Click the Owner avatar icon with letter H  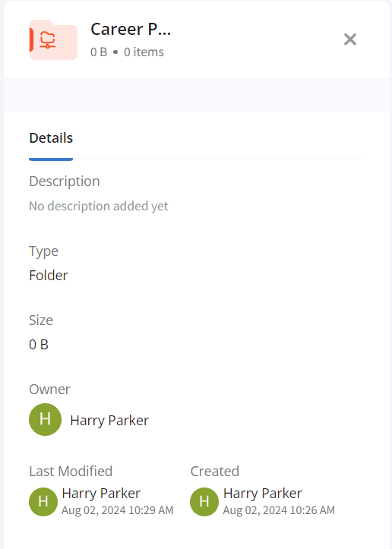pos(45,419)
